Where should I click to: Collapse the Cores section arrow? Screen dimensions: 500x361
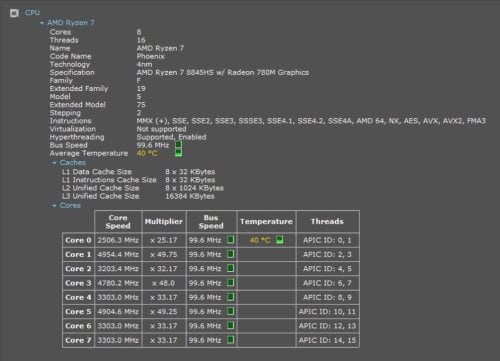pos(54,206)
